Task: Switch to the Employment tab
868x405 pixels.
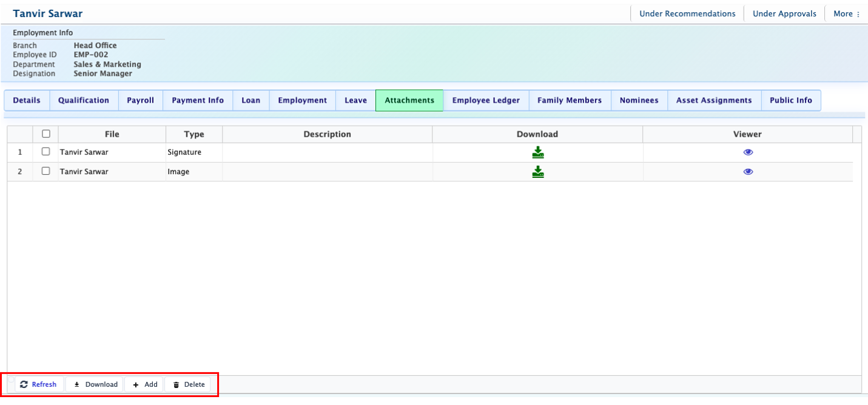Action: [303, 101]
